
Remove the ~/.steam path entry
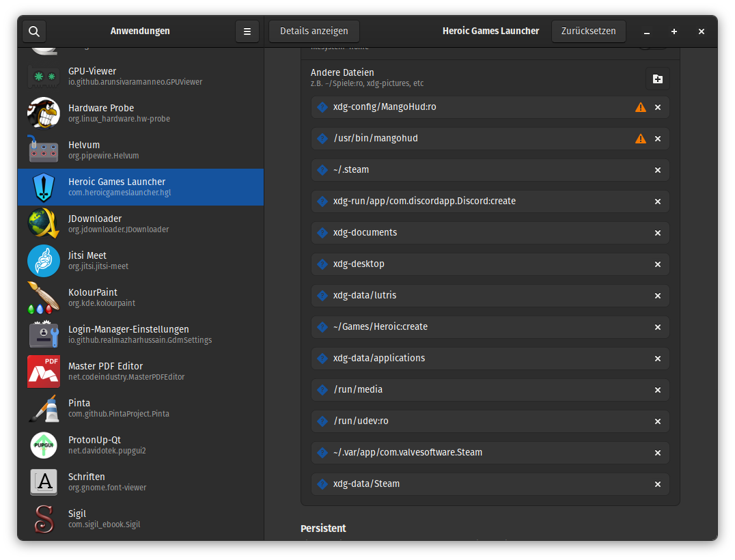[658, 170]
